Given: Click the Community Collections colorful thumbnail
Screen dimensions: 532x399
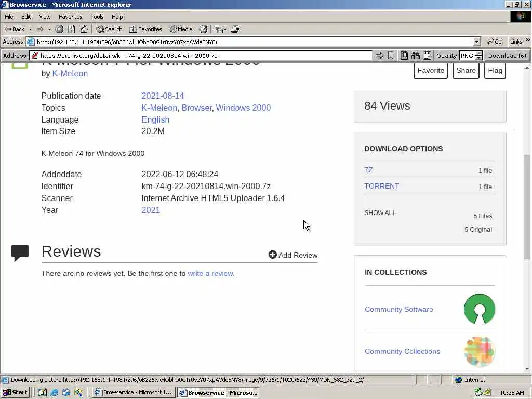Looking at the screenshot, I should coord(480,352).
